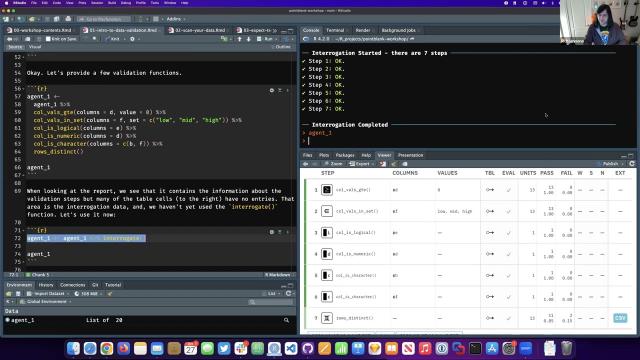Viewport: 640px width, 360px height.
Task: Switch to the Plots tab
Action: click(324, 155)
